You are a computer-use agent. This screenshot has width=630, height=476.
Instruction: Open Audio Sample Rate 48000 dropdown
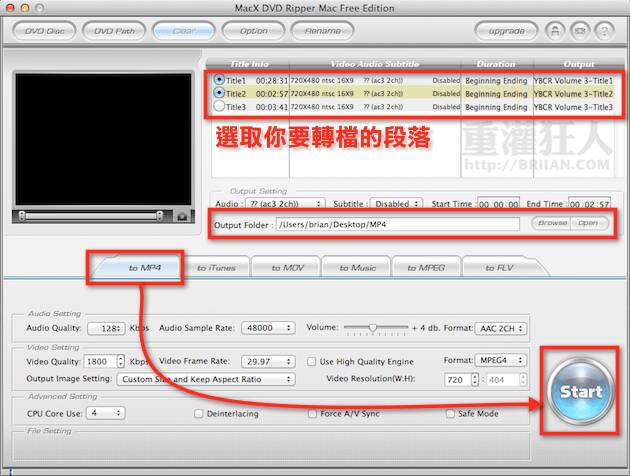[x=268, y=328]
